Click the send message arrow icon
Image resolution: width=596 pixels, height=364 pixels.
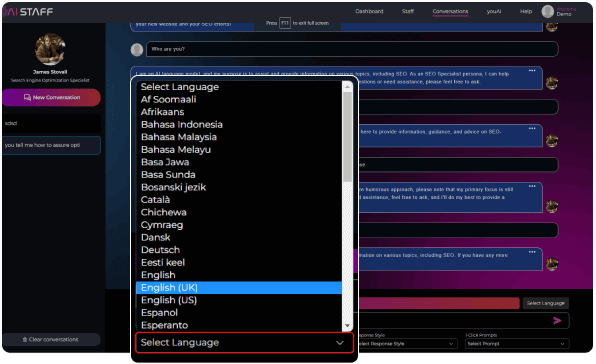tap(557, 321)
